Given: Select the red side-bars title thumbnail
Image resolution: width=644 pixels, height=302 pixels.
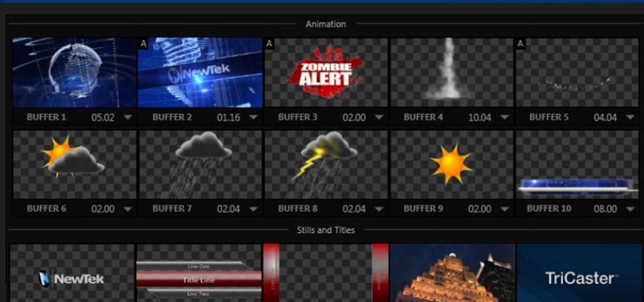Looking at the screenshot, I should (x=326, y=273).
